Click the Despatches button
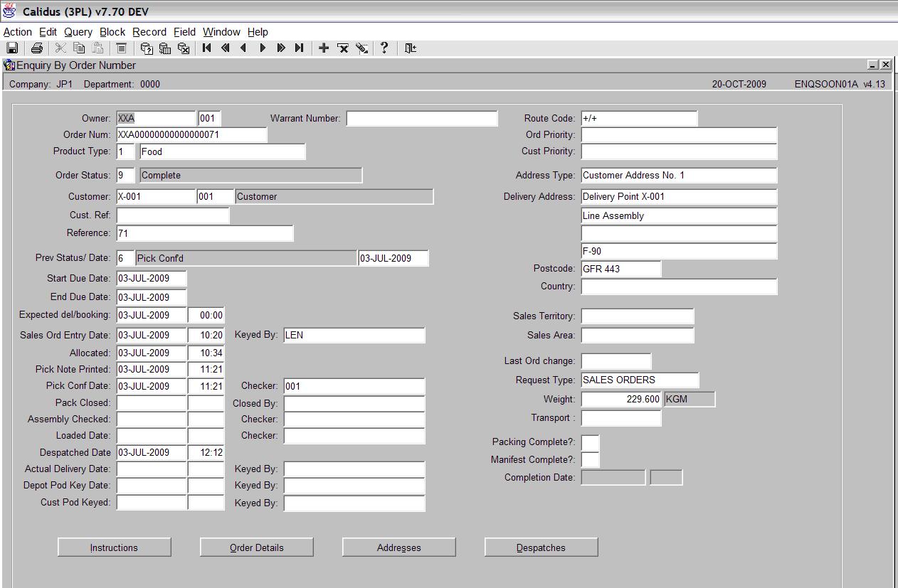 coord(541,547)
